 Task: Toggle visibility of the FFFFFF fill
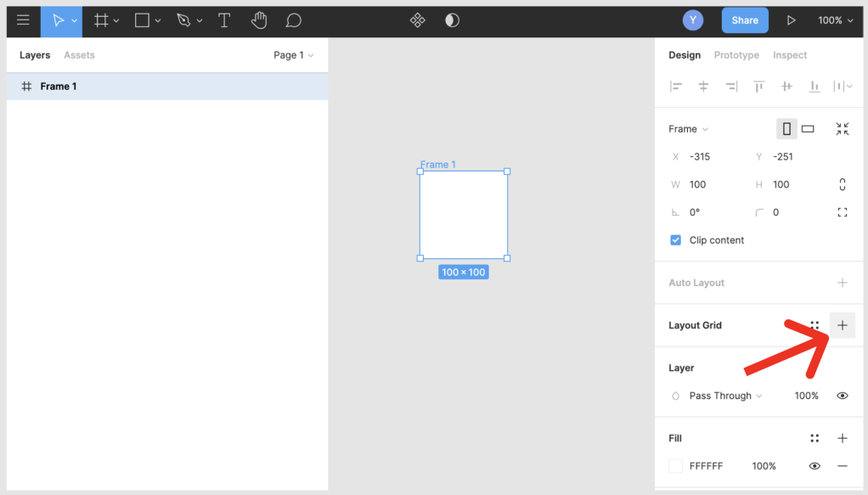814,466
